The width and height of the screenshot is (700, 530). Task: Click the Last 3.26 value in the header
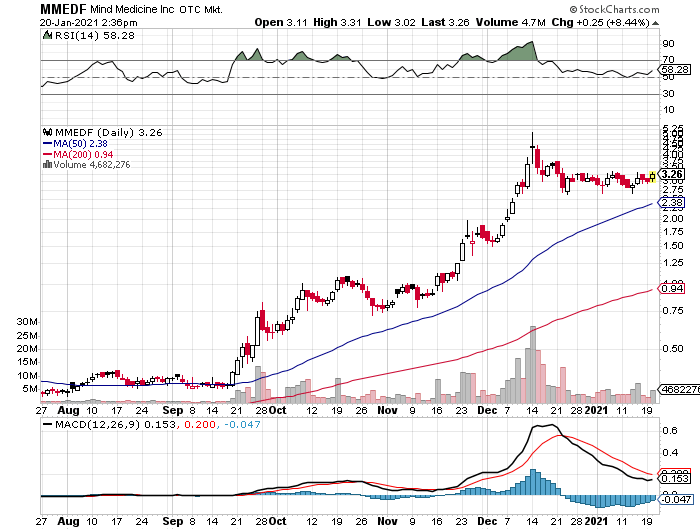point(446,22)
